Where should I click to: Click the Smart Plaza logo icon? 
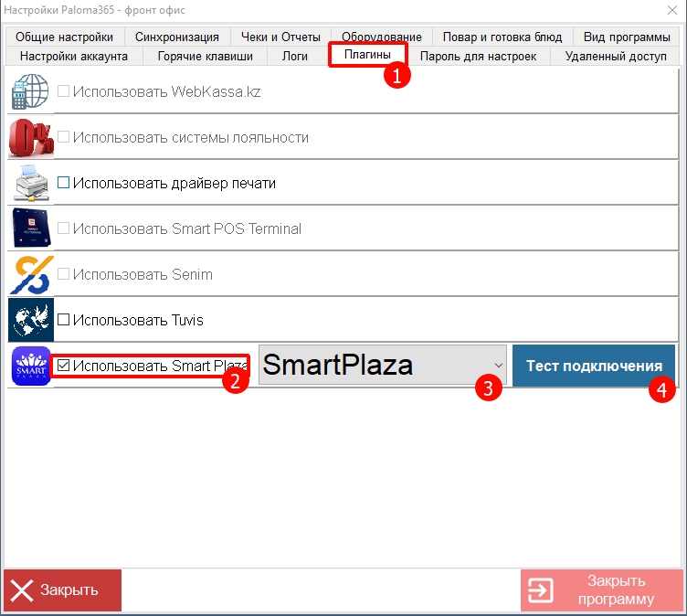click(31, 366)
